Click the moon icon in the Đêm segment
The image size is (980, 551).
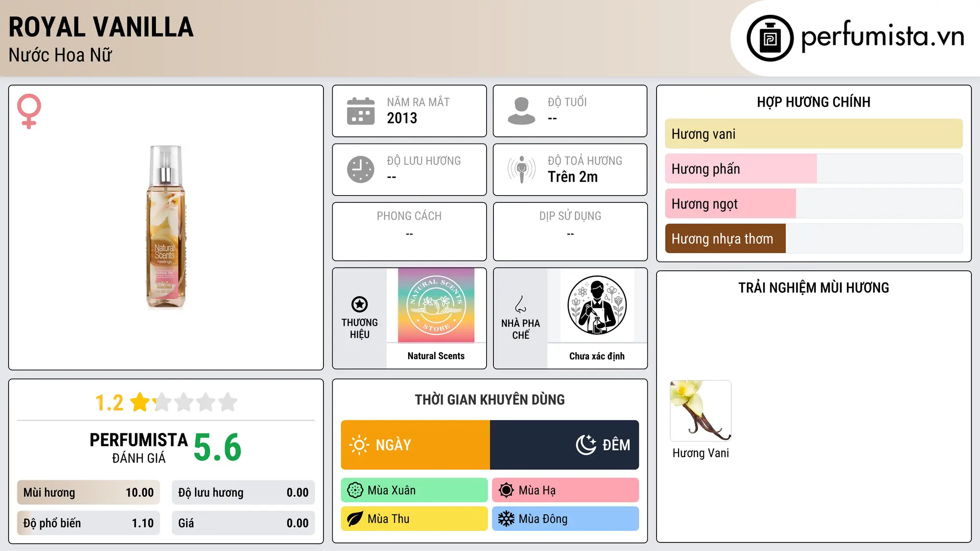click(586, 445)
